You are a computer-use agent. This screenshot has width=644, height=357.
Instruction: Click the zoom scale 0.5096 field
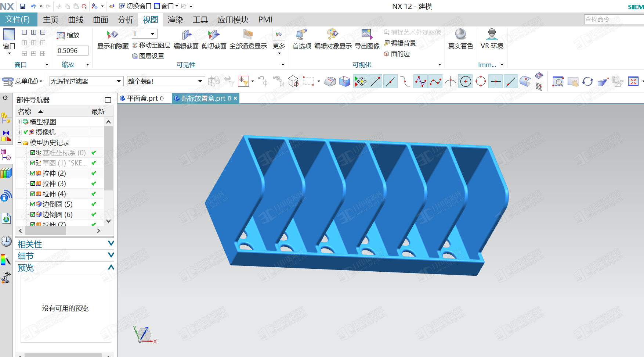[72, 50]
